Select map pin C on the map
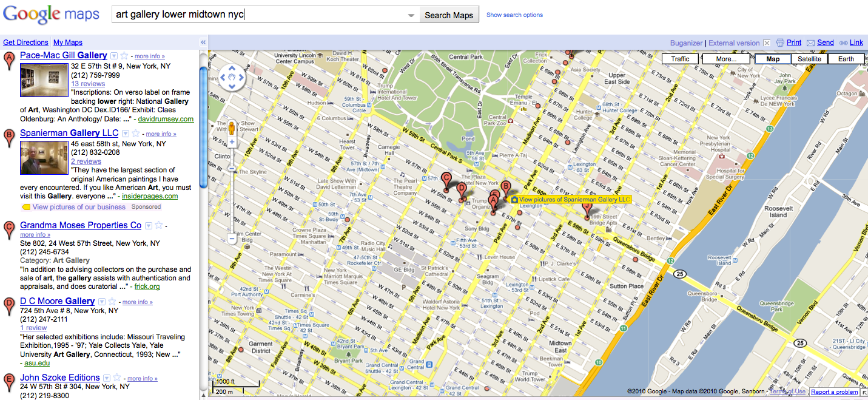The image size is (868, 400). (x=446, y=181)
